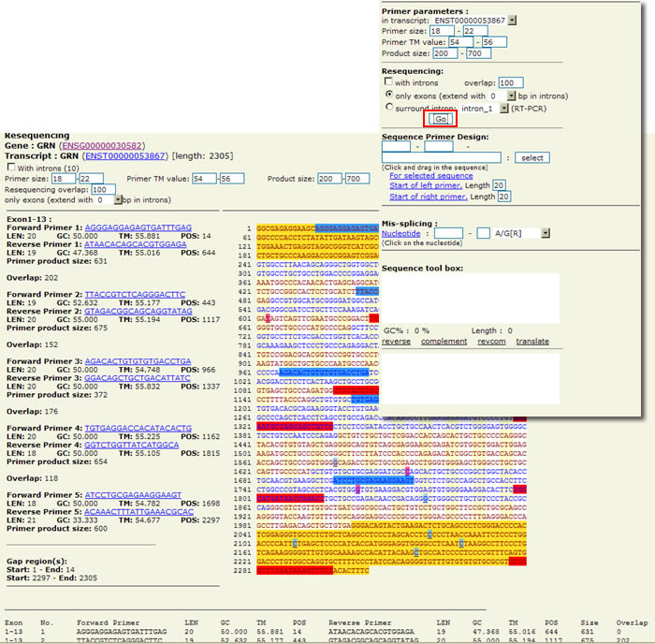Click Forward Primer 2 TTACCGTCTCAGGGACTTC link
The image size is (655, 644).
(135, 294)
